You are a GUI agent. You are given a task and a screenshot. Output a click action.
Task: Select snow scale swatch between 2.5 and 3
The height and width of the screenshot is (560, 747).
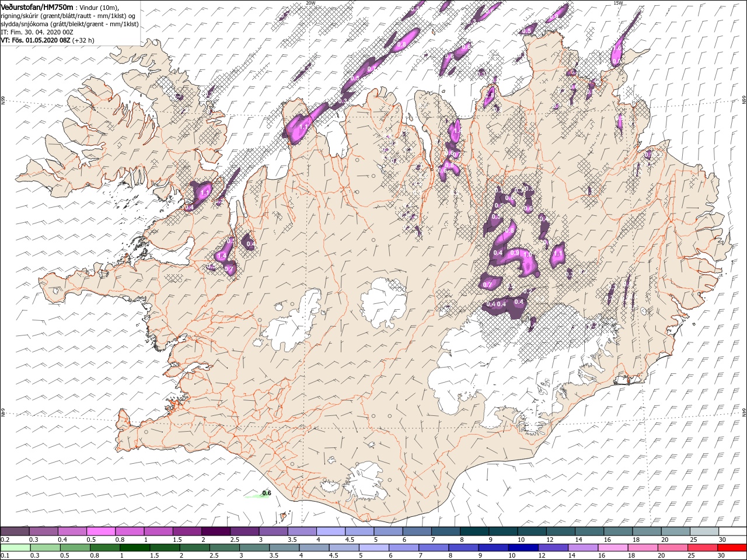pos(244,531)
